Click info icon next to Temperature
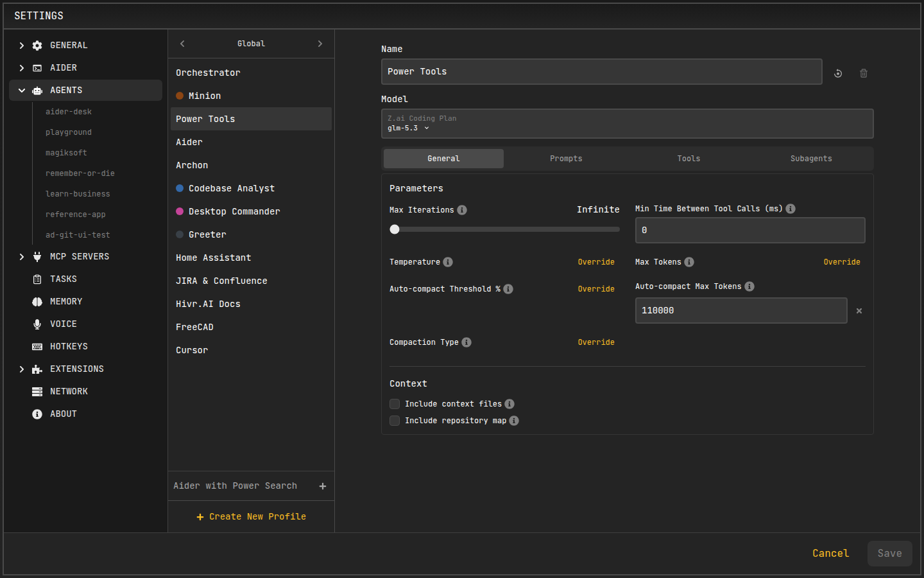Viewport: 924px width, 578px height. pyautogui.click(x=448, y=262)
